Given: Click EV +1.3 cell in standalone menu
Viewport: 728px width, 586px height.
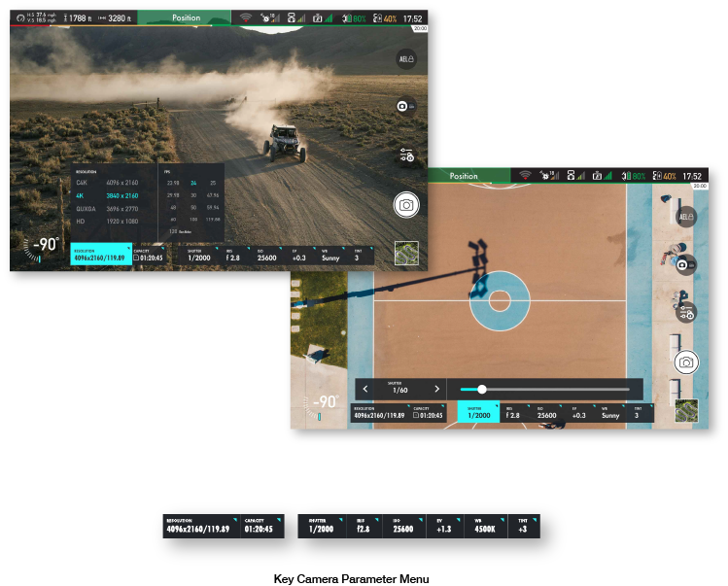Looking at the screenshot, I should (445, 526).
